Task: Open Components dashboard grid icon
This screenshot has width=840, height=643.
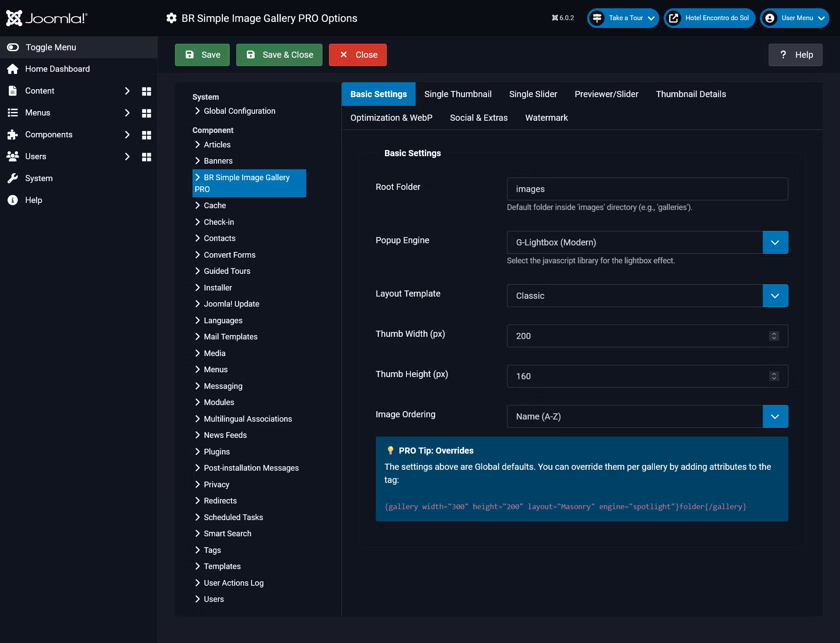Action: click(x=147, y=135)
